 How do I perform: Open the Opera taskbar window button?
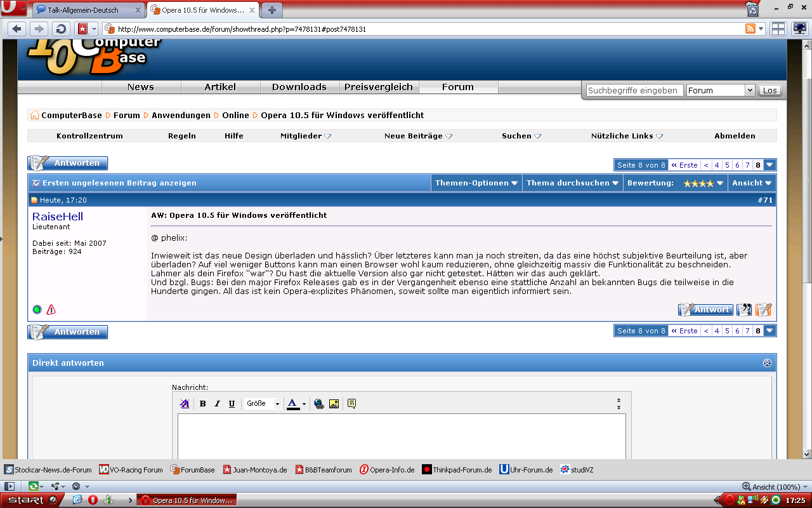(187, 500)
